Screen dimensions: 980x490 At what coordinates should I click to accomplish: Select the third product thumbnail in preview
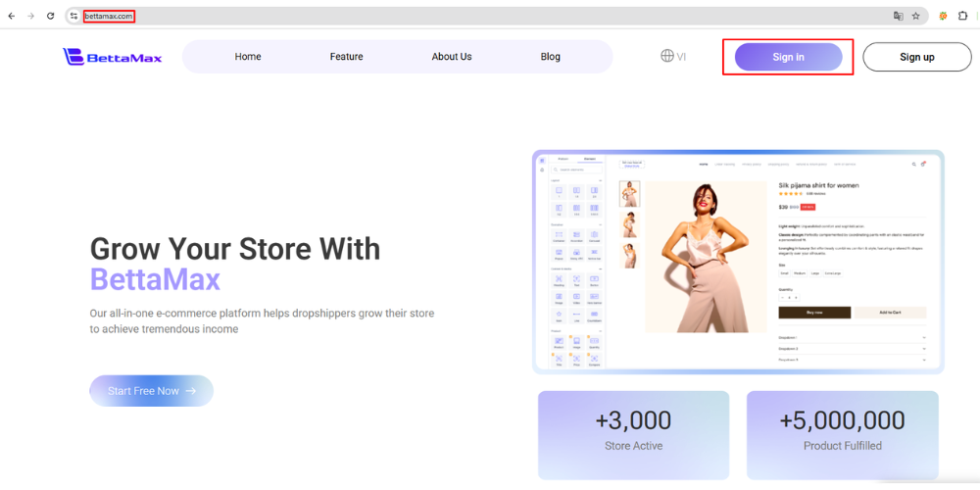(x=629, y=255)
